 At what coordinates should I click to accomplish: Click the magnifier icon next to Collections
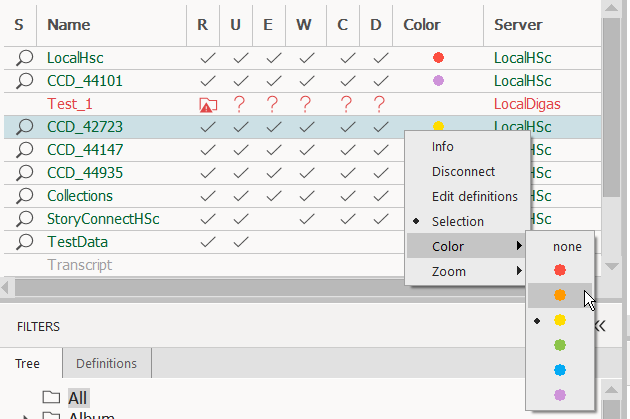point(25,196)
